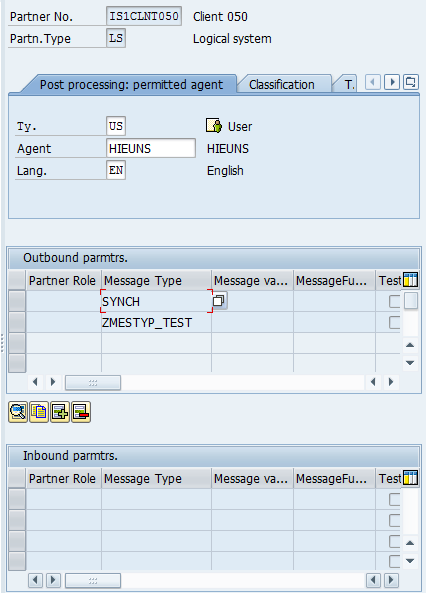Viewport: 426px width, 593px height.
Task: Click the Outbound vertical scrollbar thumb
Action: click(x=410, y=301)
